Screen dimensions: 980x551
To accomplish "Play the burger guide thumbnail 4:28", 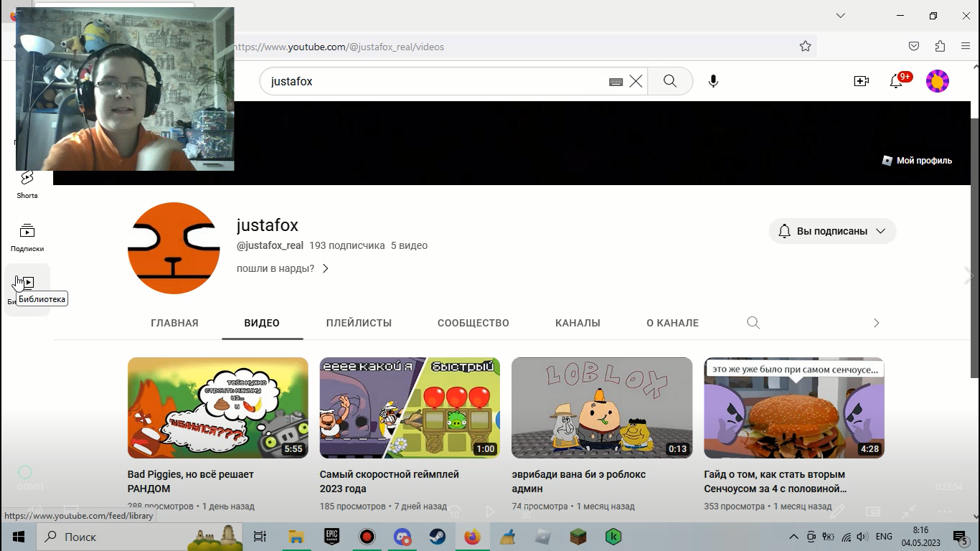I will pos(794,408).
